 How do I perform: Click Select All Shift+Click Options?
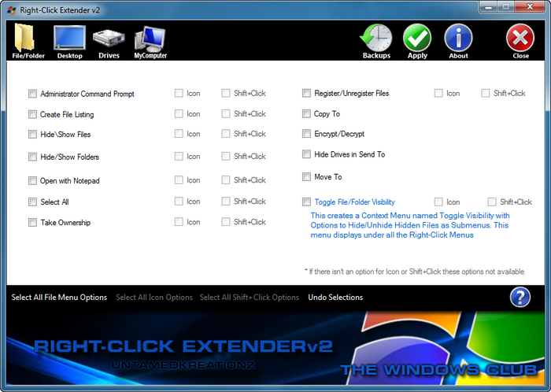(x=250, y=298)
